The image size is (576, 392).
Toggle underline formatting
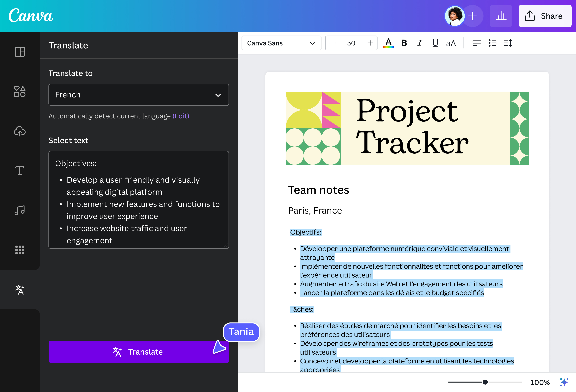coord(435,43)
